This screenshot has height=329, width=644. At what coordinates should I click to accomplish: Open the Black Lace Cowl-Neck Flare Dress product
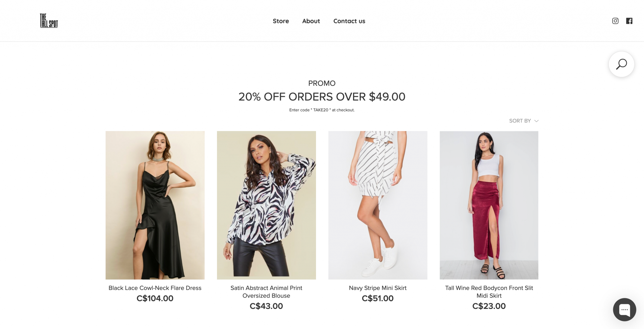[155, 288]
